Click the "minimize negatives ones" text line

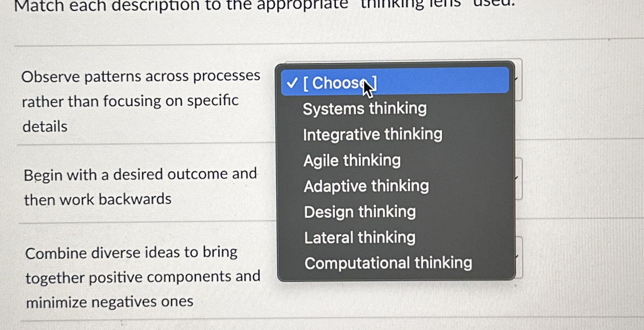pos(109,302)
